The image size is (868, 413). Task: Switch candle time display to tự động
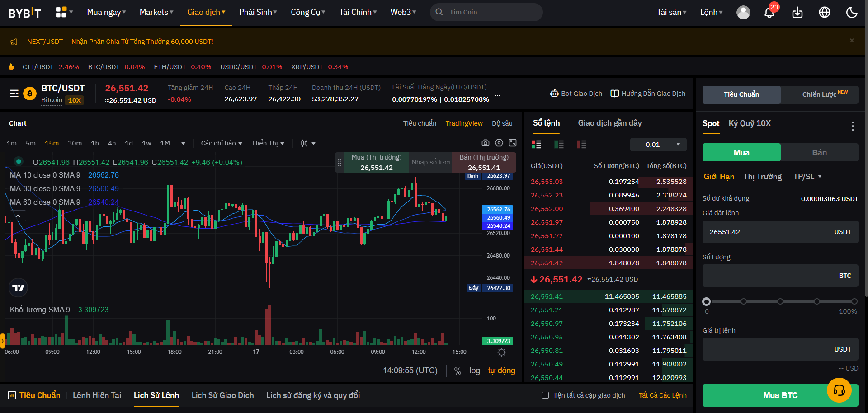501,371
